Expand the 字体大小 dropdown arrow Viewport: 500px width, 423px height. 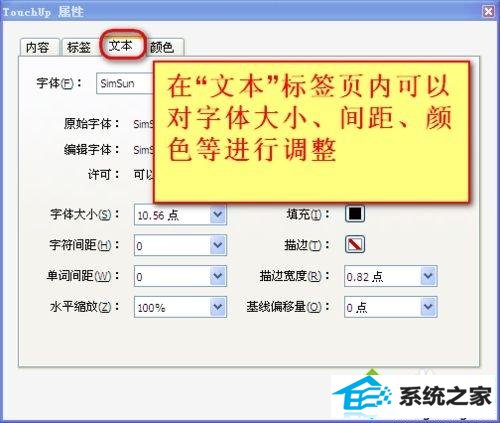[218, 215]
